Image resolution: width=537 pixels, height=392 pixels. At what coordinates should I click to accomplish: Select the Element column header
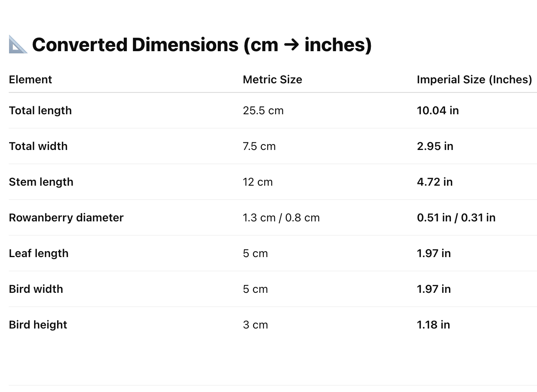30,79
